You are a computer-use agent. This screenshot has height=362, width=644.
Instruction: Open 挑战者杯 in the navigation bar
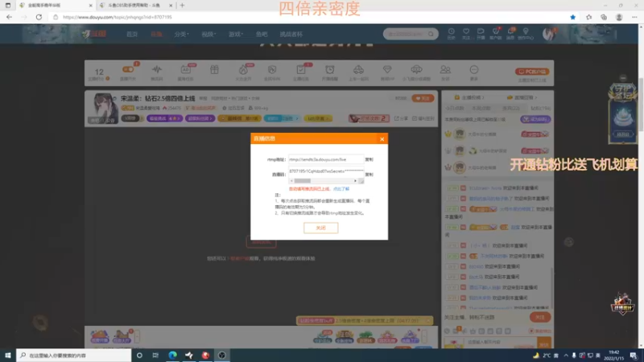pos(291,34)
